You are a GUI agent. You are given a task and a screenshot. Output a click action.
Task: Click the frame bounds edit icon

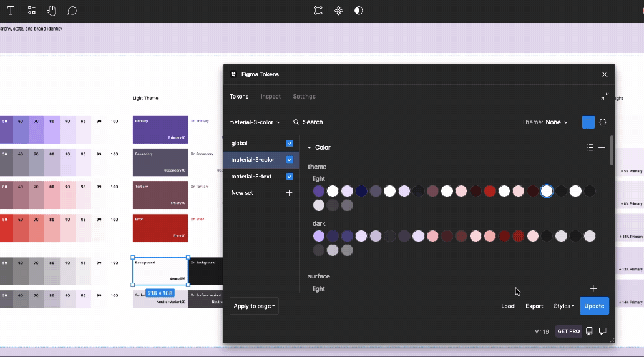[x=318, y=11]
